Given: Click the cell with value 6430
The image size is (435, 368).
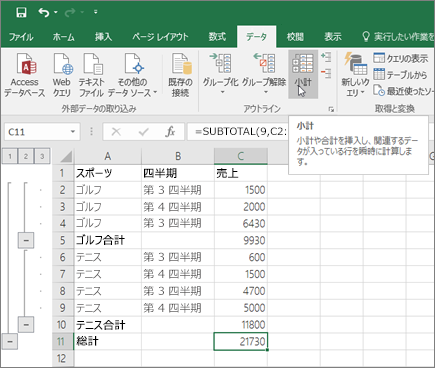Looking at the screenshot, I should 241,223.
